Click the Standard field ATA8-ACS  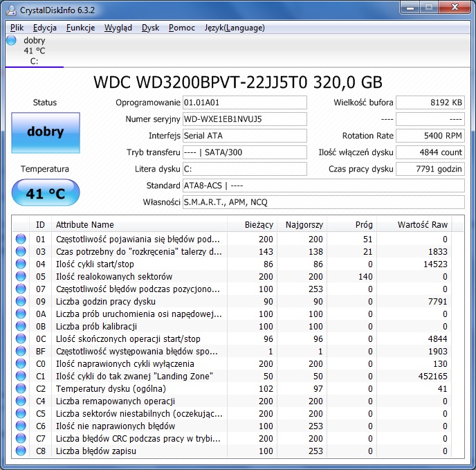324,186
